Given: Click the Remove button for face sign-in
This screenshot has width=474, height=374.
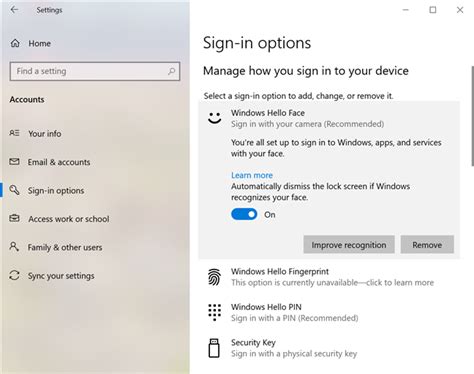Looking at the screenshot, I should 427,245.
